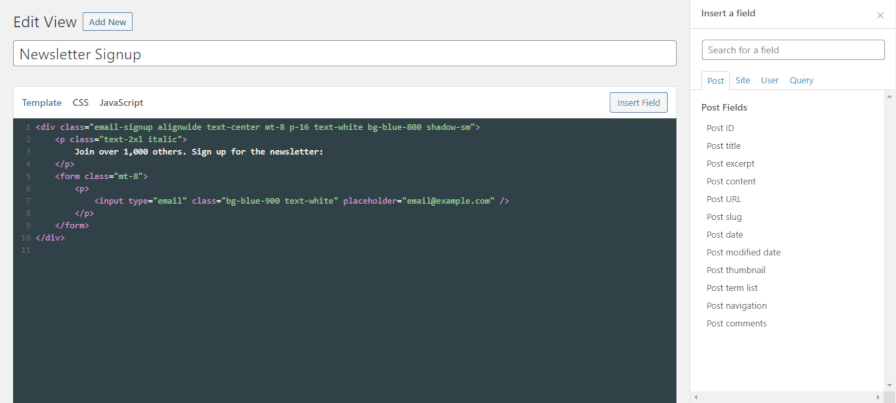Click the Add New button

click(x=107, y=21)
